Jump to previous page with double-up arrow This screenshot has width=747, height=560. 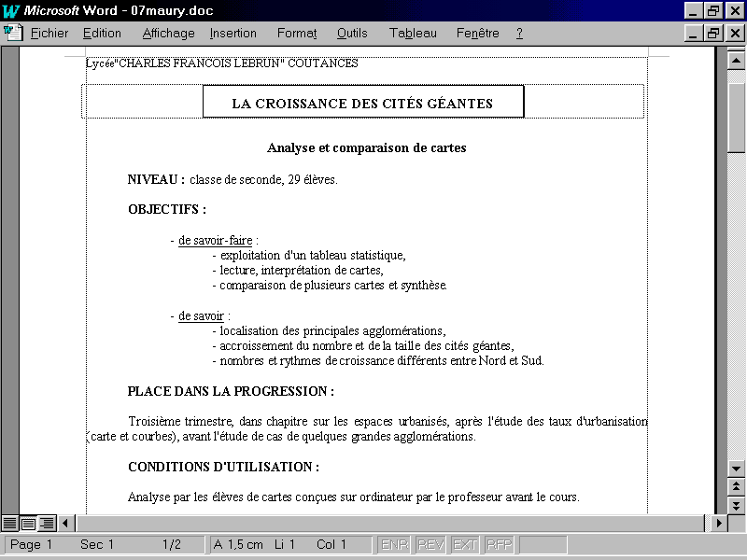(736, 487)
